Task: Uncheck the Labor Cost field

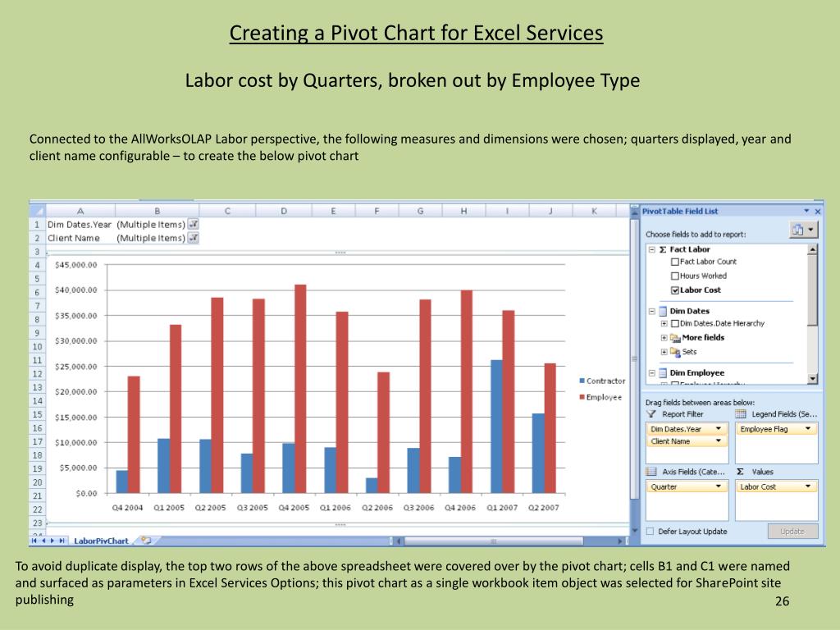Action: [x=675, y=290]
